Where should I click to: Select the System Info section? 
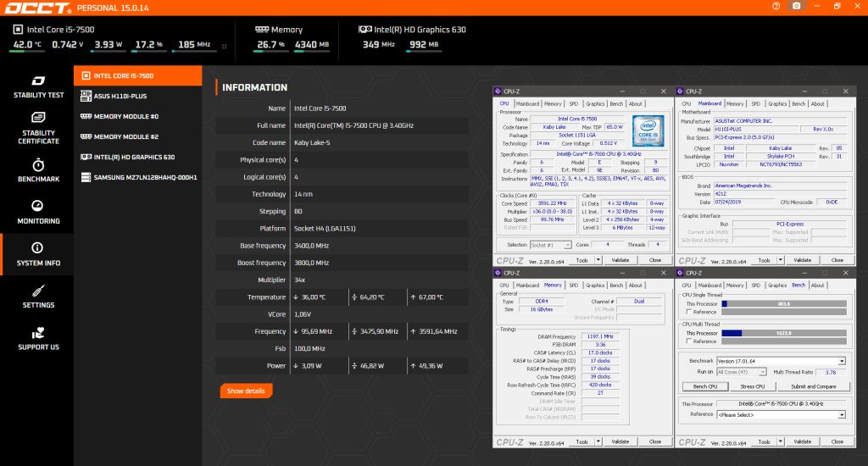(38, 254)
